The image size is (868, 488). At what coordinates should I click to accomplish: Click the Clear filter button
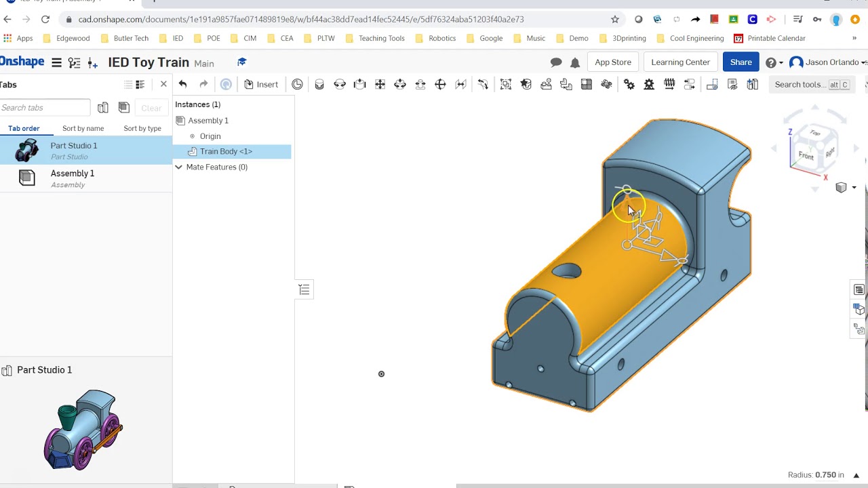(x=151, y=108)
